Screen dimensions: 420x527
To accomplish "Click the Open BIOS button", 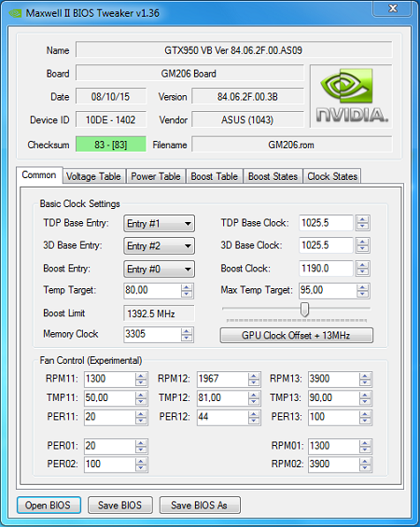I will [x=49, y=506].
